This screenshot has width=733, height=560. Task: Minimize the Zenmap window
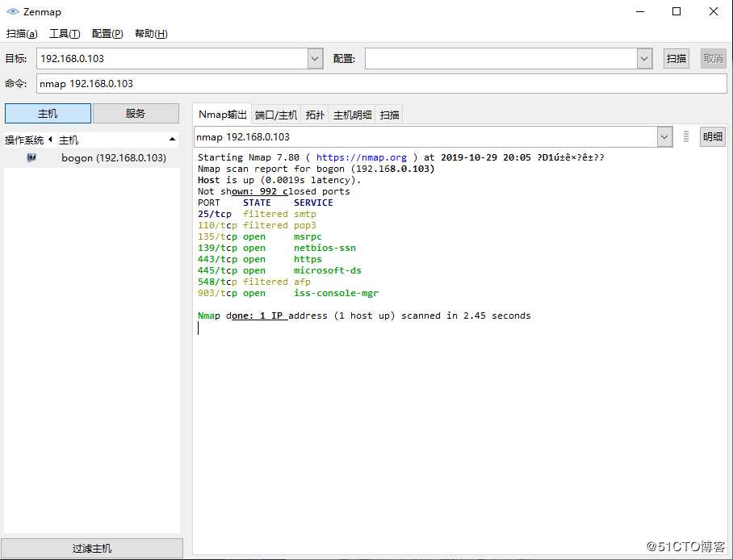pos(640,11)
